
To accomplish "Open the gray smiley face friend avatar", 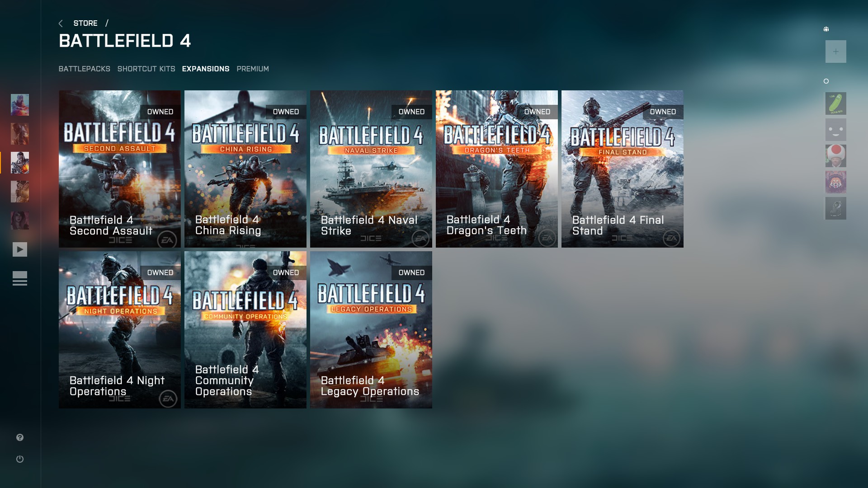I will (836, 130).
